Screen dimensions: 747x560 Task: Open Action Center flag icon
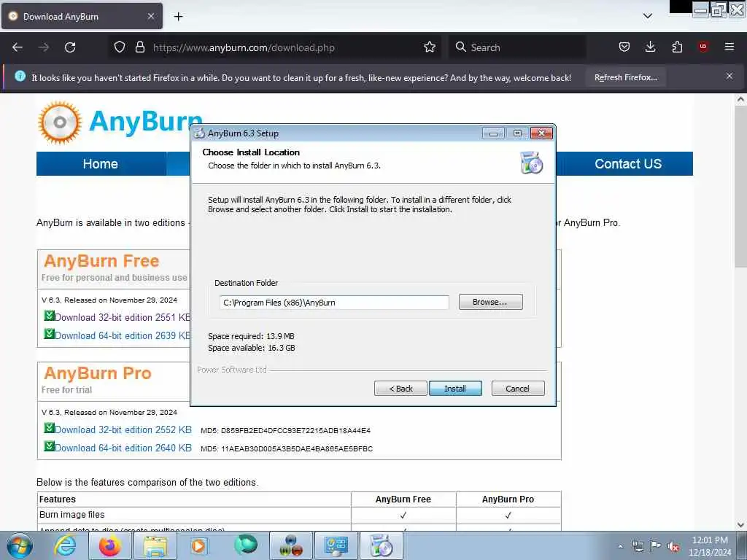tap(656, 545)
